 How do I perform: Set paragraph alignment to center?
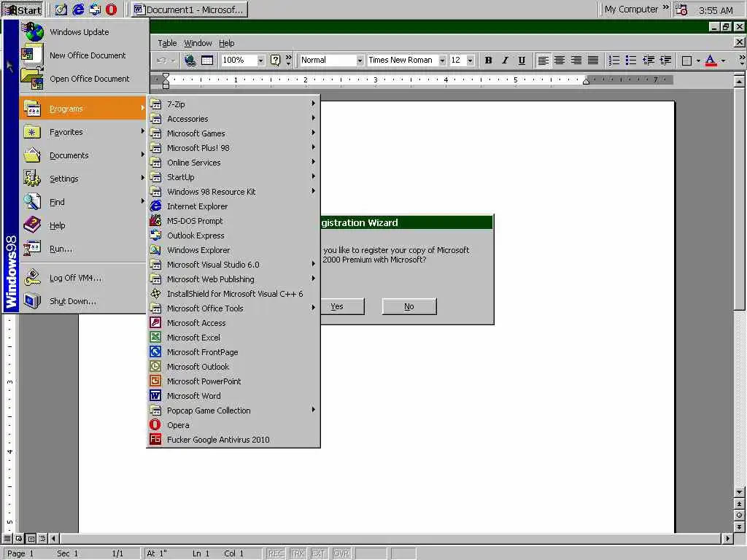tap(560, 61)
